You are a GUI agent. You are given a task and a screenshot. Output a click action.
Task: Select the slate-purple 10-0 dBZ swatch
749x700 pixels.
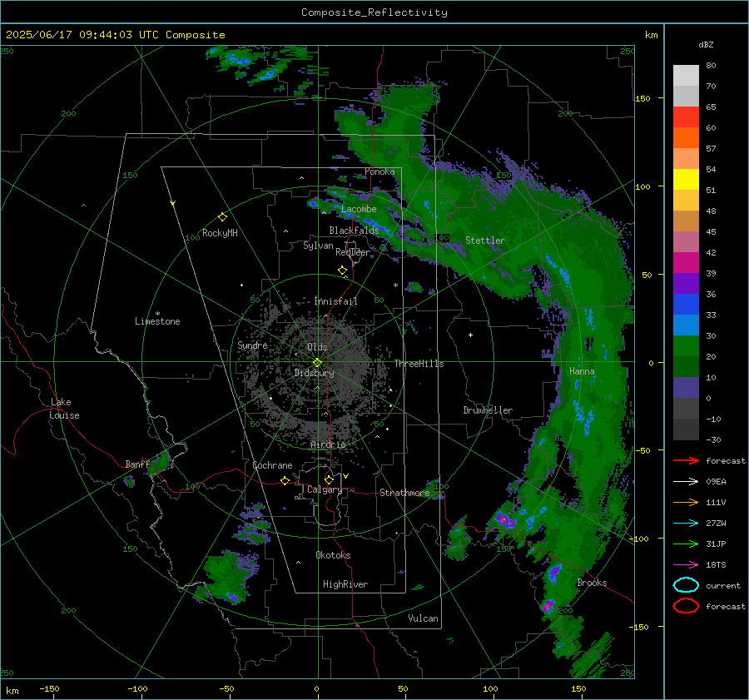(686, 388)
